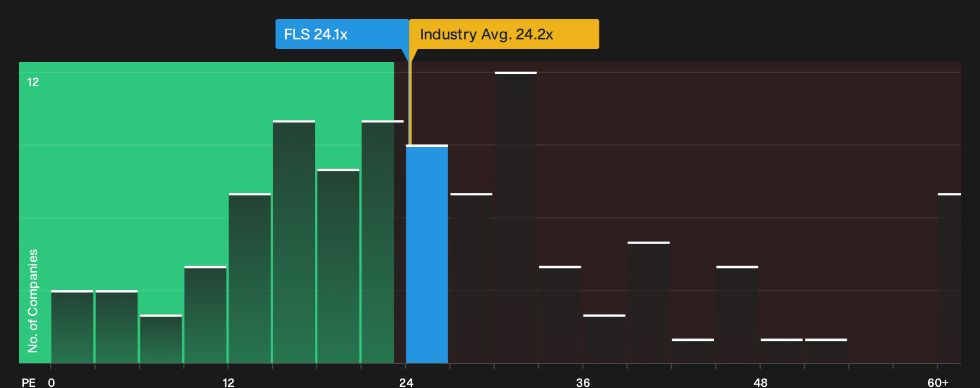Click the bar for PE 39 to 42

[x=648, y=303]
